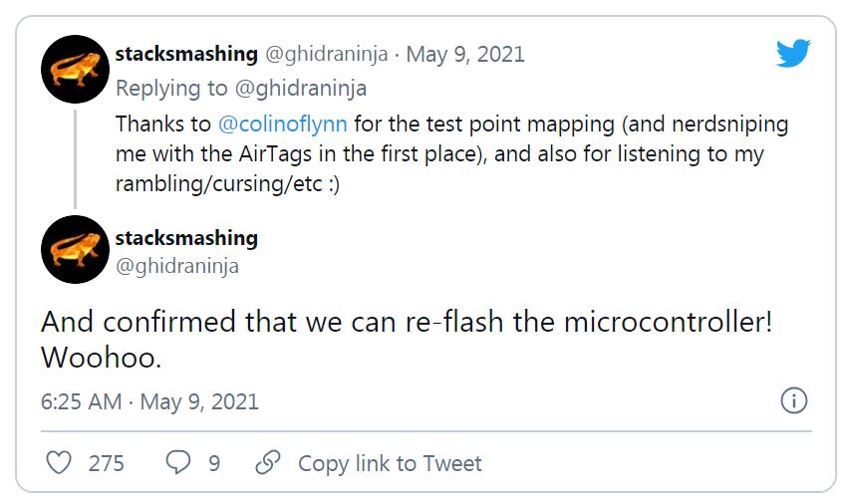Click the 6:25 AM · May 9, 2021 timestamp
This screenshot has width=845, height=504.
point(149,401)
